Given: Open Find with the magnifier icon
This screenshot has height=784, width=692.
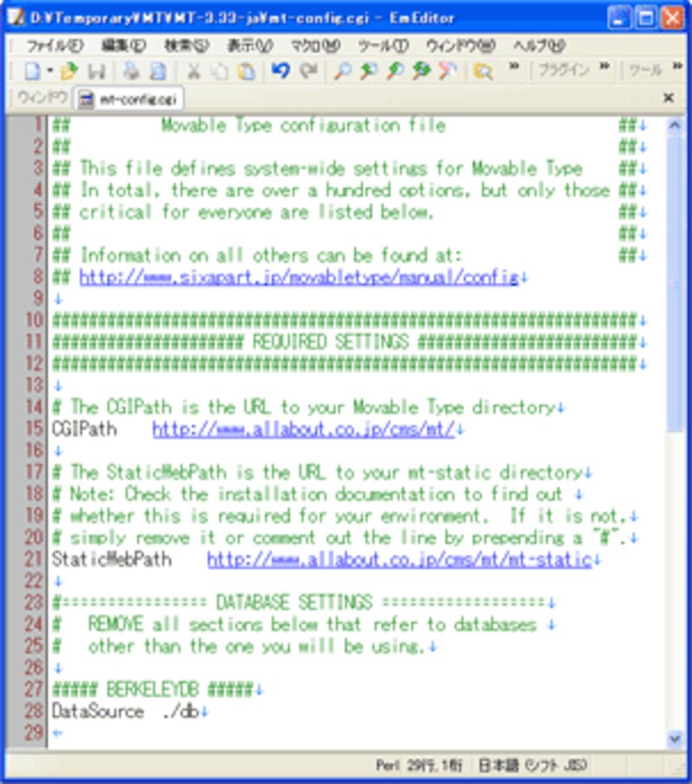Looking at the screenshot, I should click(x=343, y=71).
